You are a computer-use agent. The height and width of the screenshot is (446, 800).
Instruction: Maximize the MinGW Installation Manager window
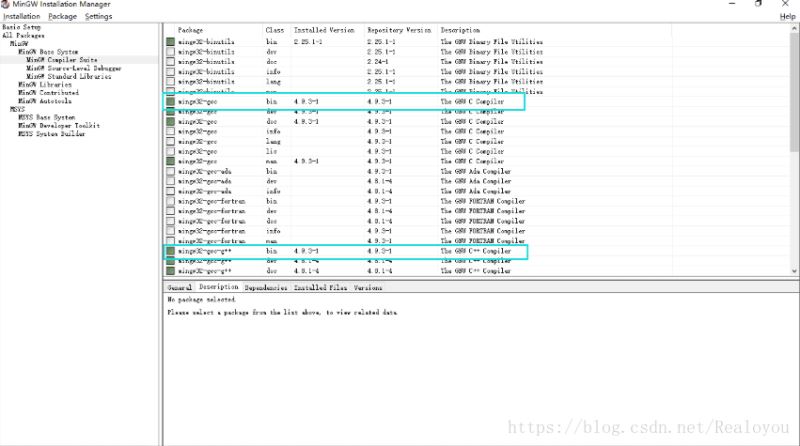[x=758, y=4]
